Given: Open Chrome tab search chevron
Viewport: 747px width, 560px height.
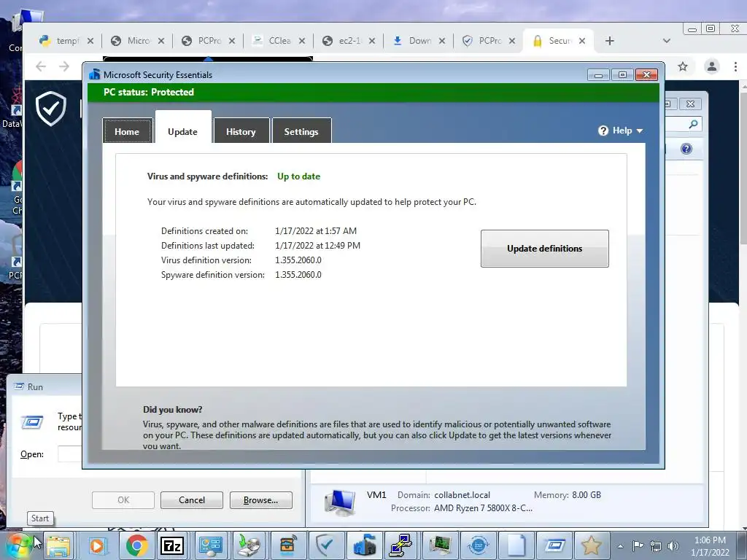Looking at the screenshot, I should tap(667, 41).
